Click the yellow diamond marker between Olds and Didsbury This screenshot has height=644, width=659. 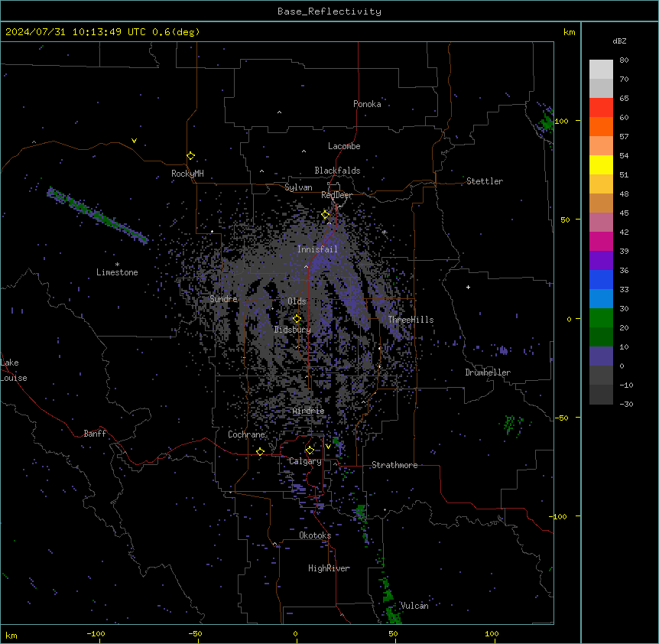tap(297, 319)
